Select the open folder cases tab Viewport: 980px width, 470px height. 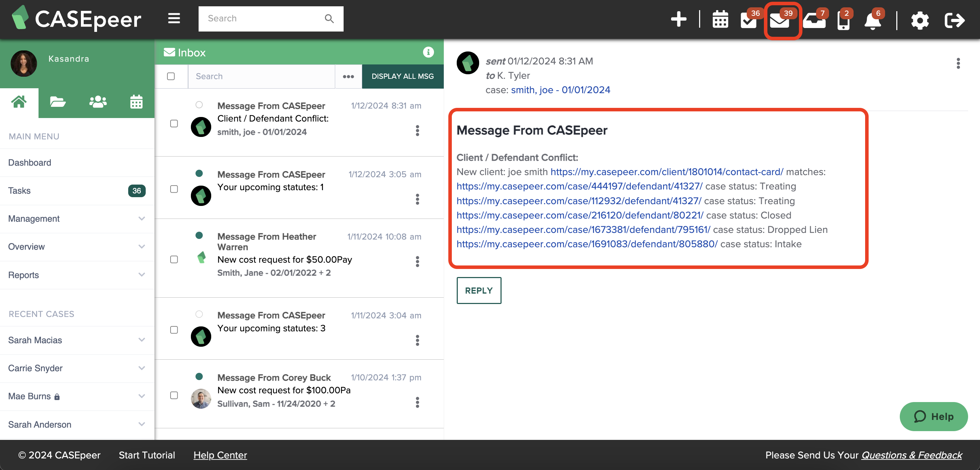[58, 102]
